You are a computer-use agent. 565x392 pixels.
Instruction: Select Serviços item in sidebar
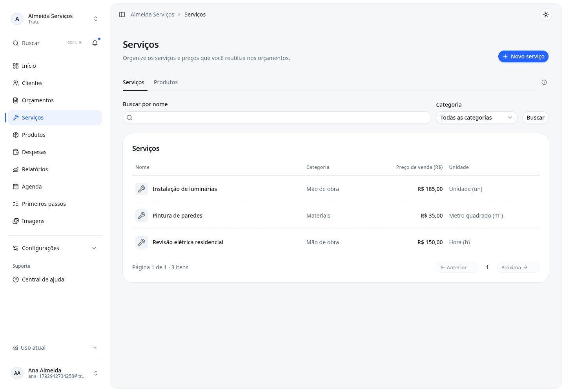55,118
